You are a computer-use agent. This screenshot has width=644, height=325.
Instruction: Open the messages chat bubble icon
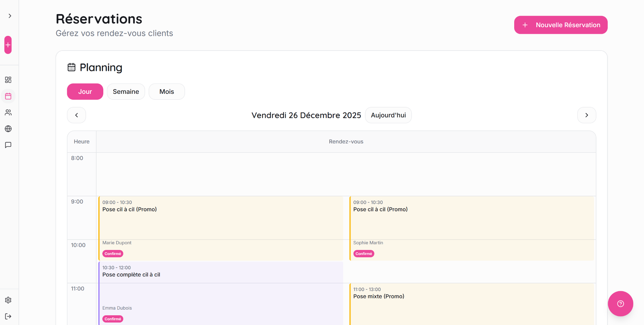(x=8, y=145)
